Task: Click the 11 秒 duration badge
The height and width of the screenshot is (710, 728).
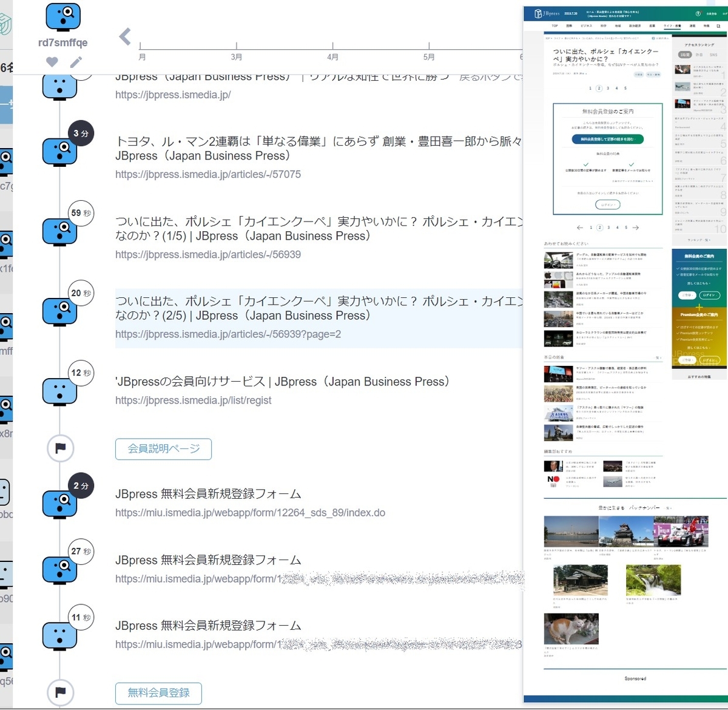Action: tap(81, 618)
